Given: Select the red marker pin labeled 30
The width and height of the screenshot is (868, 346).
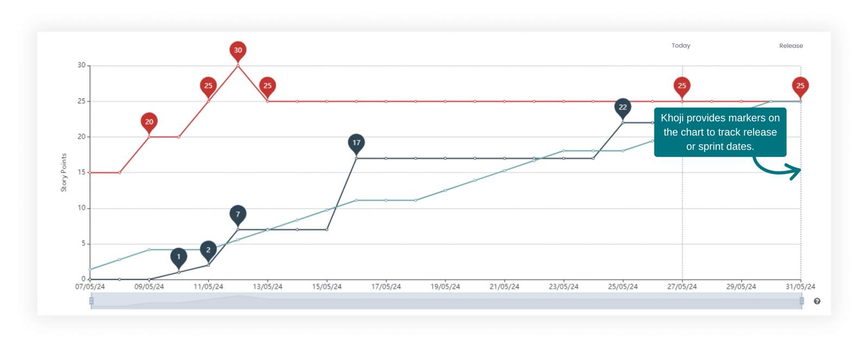Looking at the screenshot, I should coord(238,50).
